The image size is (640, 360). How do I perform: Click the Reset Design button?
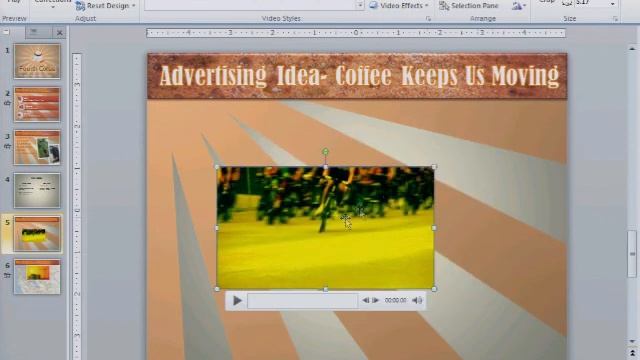tap(105, 6)
